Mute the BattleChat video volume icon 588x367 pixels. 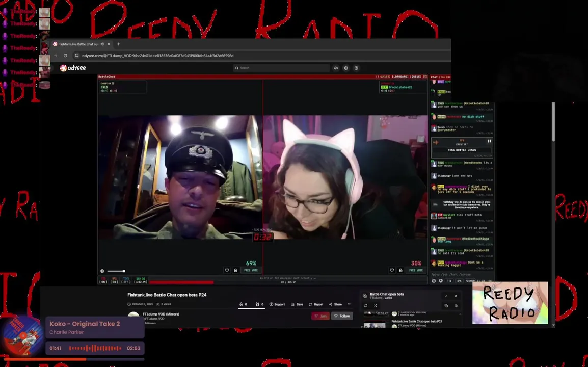pyautogui.click(x=102, y=271)
